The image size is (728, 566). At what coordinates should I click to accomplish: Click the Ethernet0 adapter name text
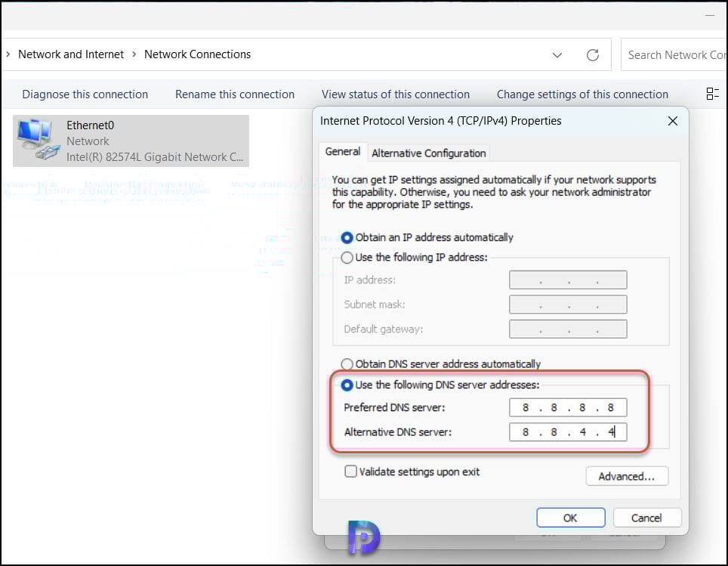pos(90,125)
